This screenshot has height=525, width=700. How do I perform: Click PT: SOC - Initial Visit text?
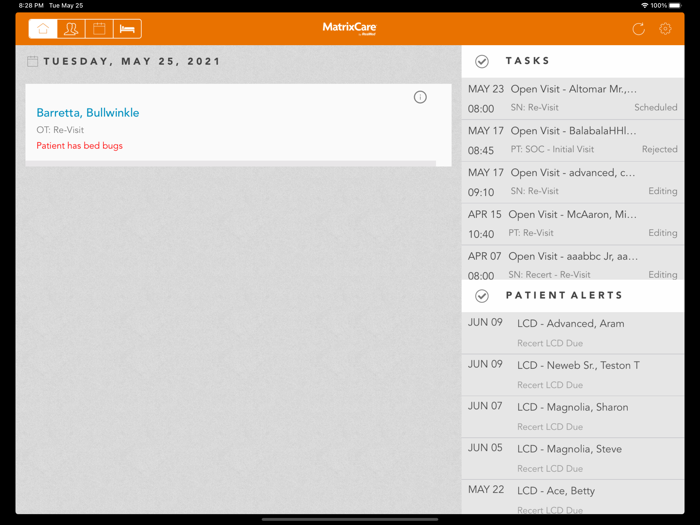pyautogui.click(x=552, y=150)
